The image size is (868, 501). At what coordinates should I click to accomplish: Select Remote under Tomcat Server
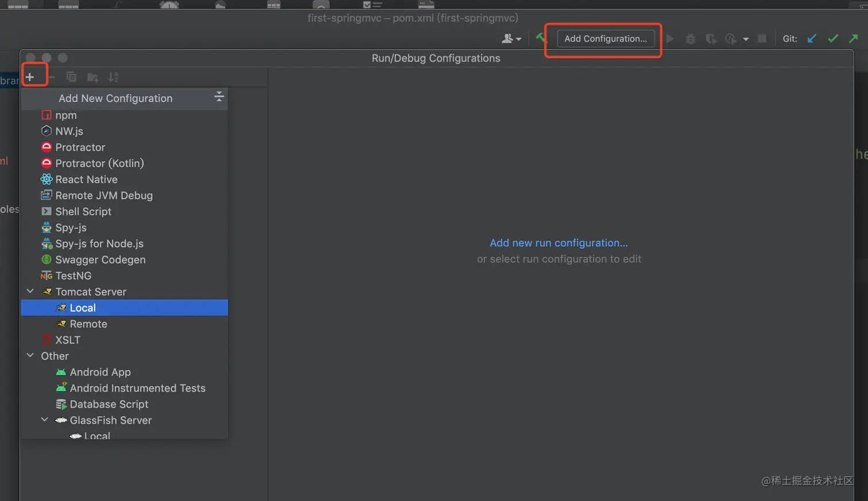[x=125, y=324]
